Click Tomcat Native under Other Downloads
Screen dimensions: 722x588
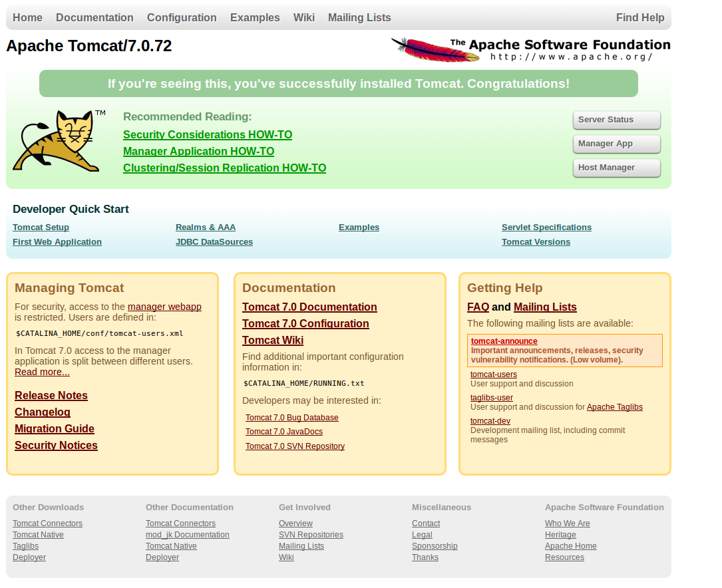38,535
